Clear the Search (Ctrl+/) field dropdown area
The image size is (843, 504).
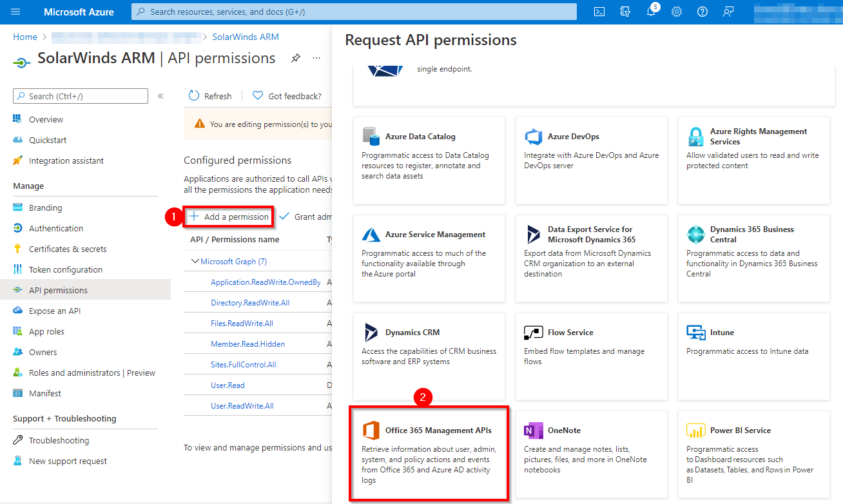[80, 95]
